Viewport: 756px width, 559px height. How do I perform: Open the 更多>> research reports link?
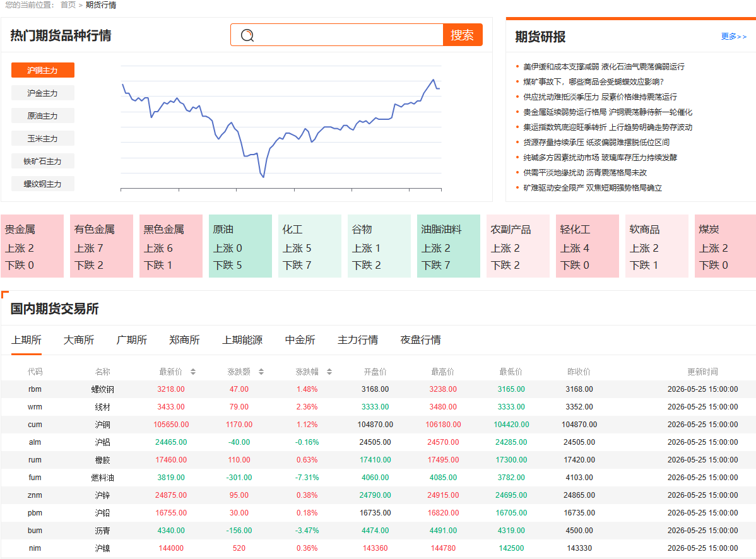733,37
